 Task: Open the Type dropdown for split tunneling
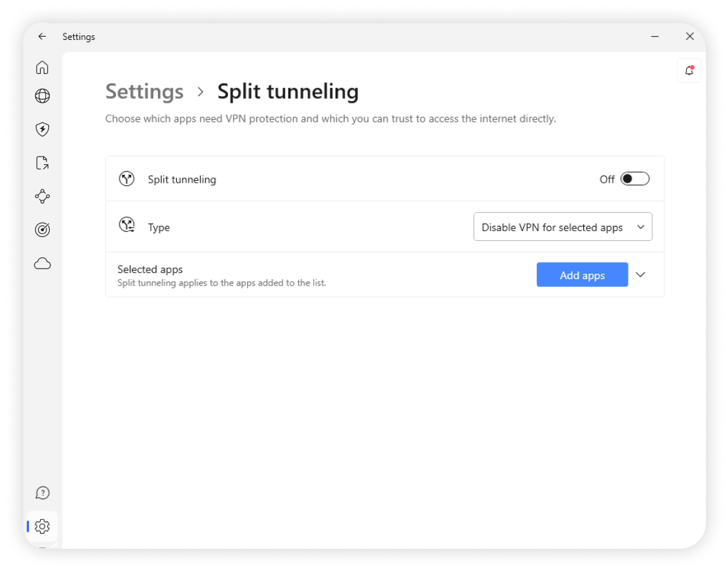[x=562, y=227]
